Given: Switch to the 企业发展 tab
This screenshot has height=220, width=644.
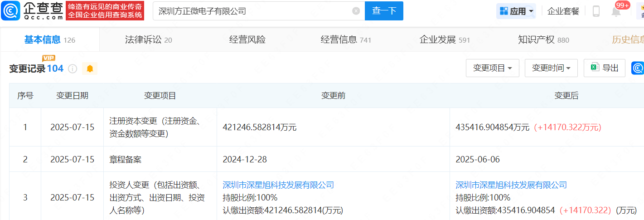Looking at the screenshot, I should pos(445,40).
